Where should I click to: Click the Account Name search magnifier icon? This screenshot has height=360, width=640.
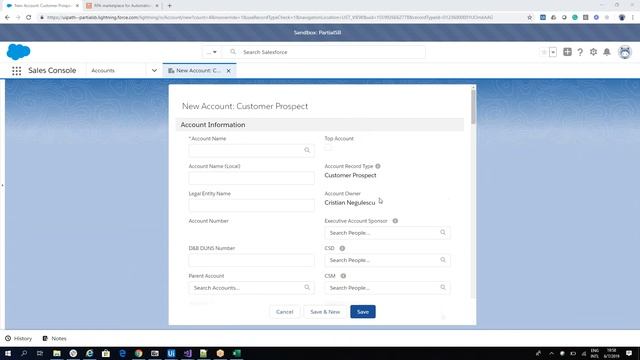307,150
